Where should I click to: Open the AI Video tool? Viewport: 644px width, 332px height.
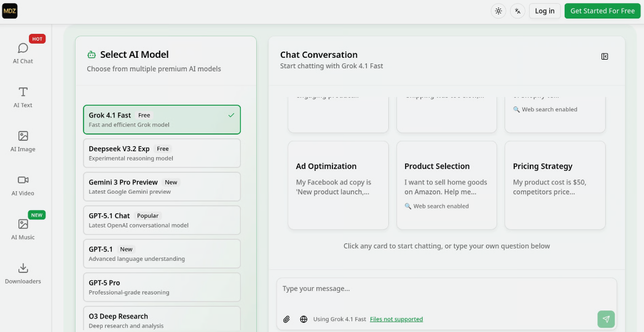[23, 185]
